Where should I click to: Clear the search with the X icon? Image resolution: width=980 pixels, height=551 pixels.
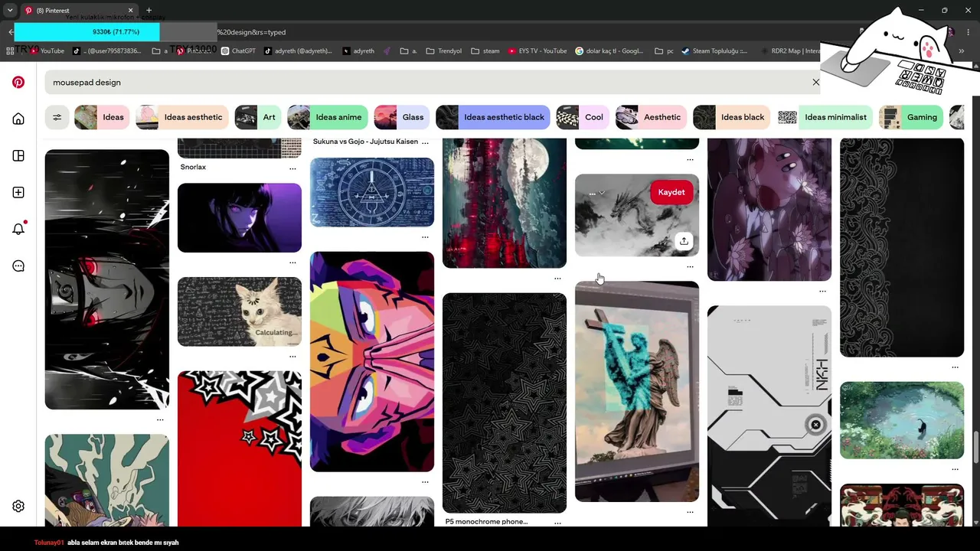tap(816, 82)
